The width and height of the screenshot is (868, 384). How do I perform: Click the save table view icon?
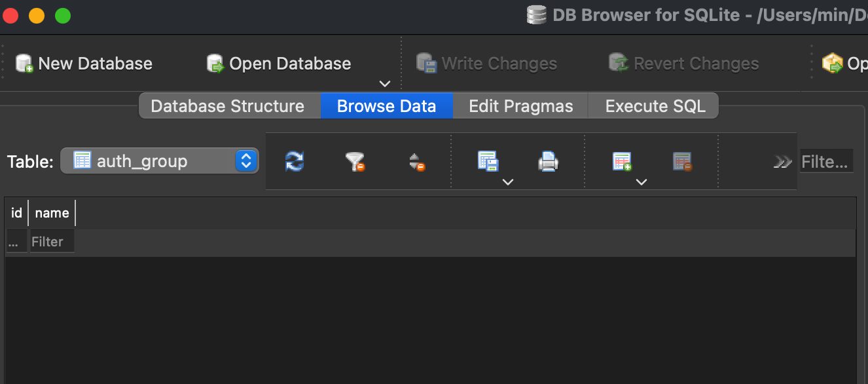(x=488, y=161)
